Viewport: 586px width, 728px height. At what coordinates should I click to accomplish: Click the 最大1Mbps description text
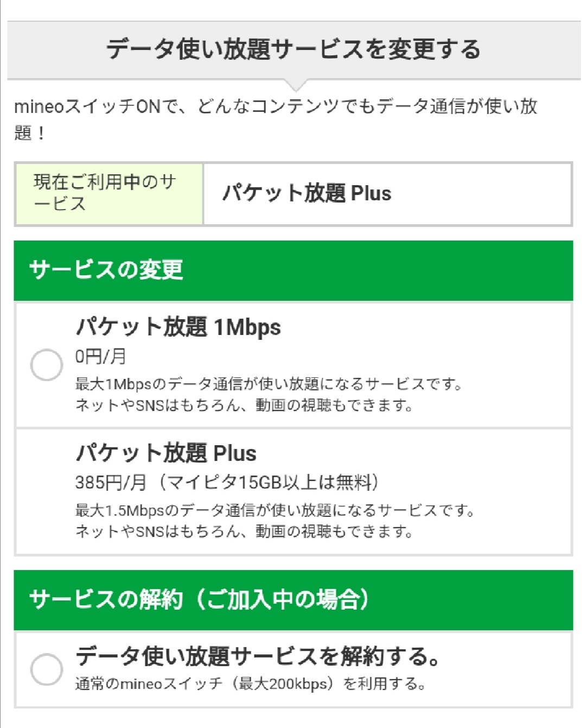[x=269, y=384]
